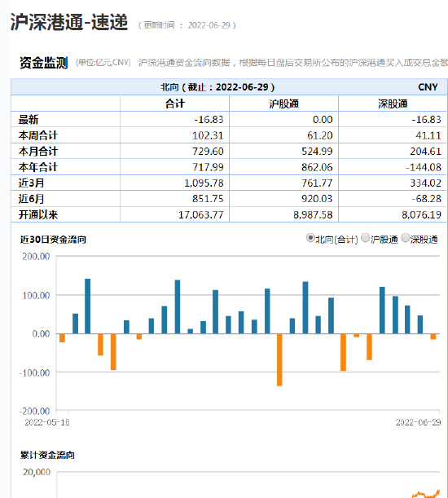448x498 pixels.
Task: Click the 沪深港通-速递 page title
Action: pos(69,22)
